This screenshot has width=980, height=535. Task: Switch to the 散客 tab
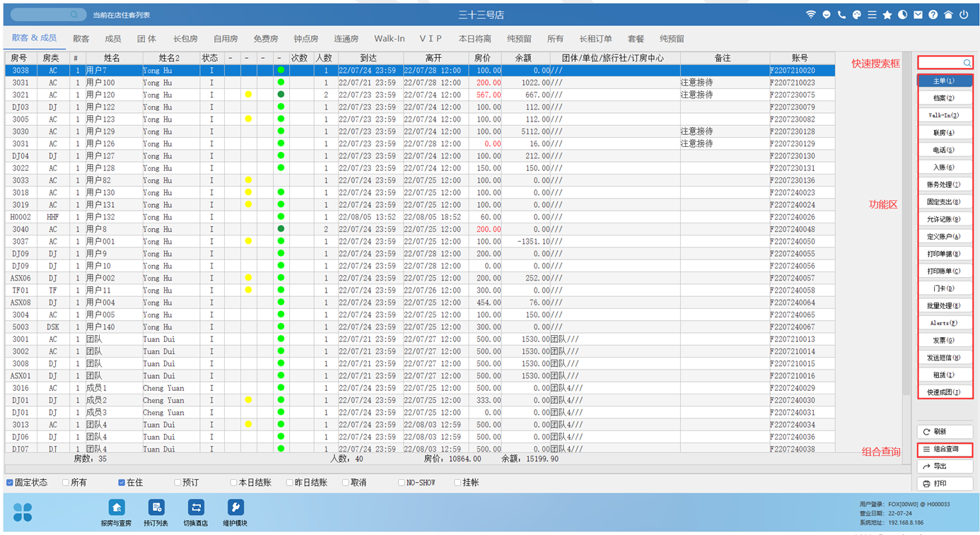click(81, 39)
